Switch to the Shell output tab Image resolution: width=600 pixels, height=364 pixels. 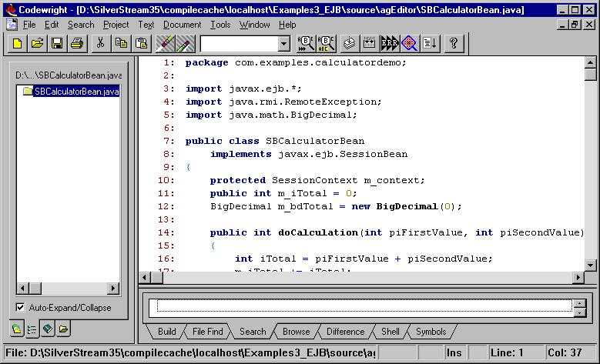pyautogui.click(x=390, y=332)
